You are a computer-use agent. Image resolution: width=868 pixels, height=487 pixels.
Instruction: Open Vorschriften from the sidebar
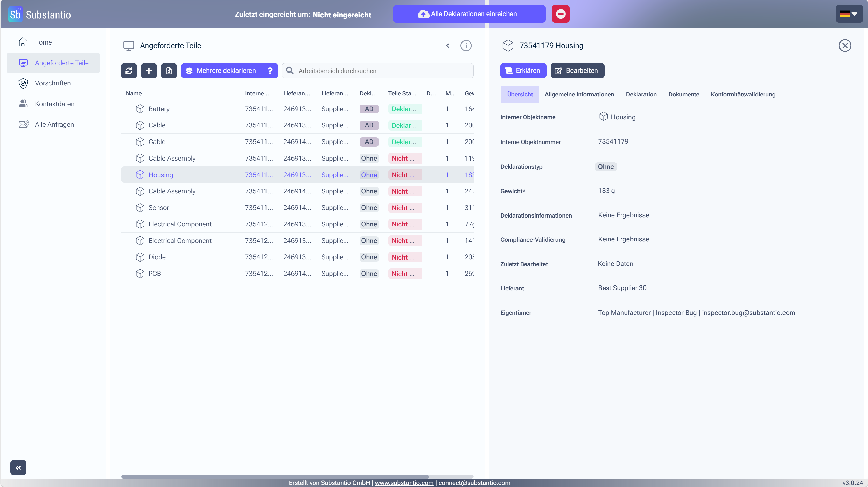53,83
